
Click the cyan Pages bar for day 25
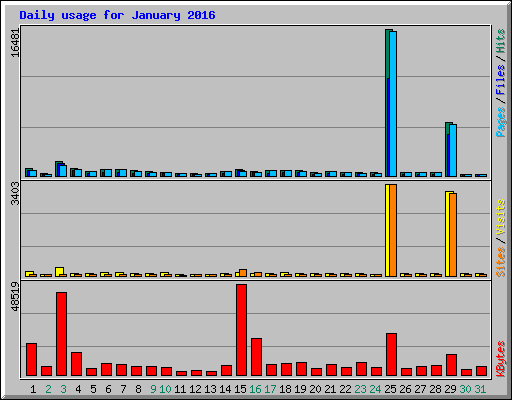[393, 104]
